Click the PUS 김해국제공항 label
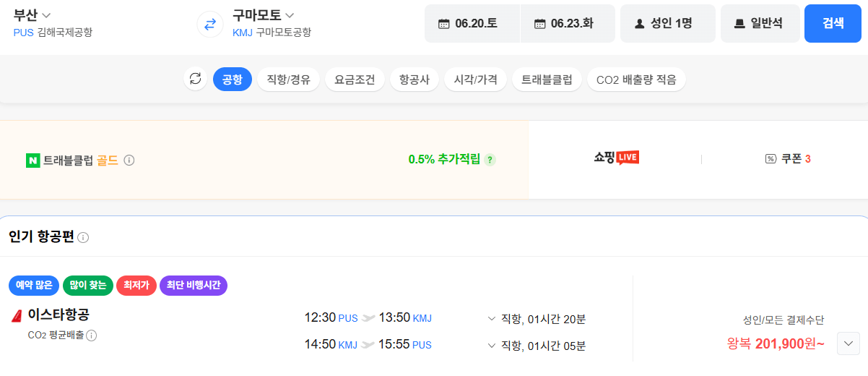This screenshot has width=868, height=376. tap(53, 33)
